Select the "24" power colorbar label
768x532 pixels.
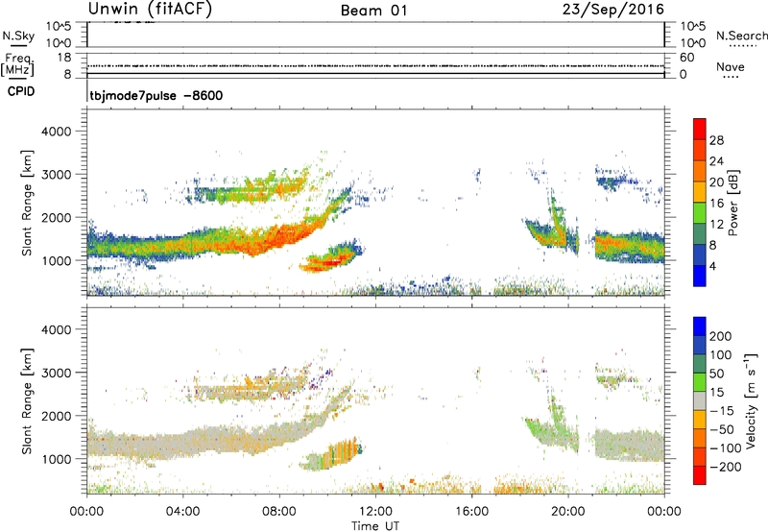coord(716,161)
